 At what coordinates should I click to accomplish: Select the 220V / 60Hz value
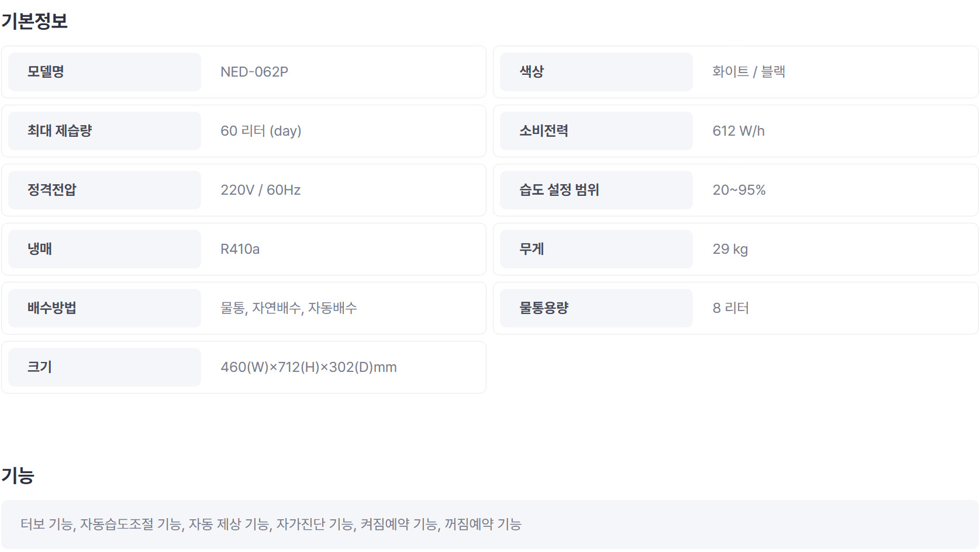[261, 190]
